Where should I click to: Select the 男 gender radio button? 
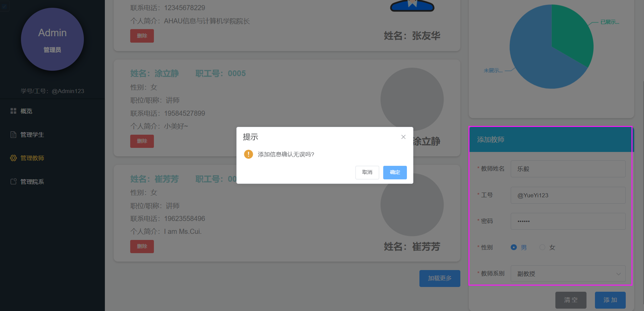[514, 247]
